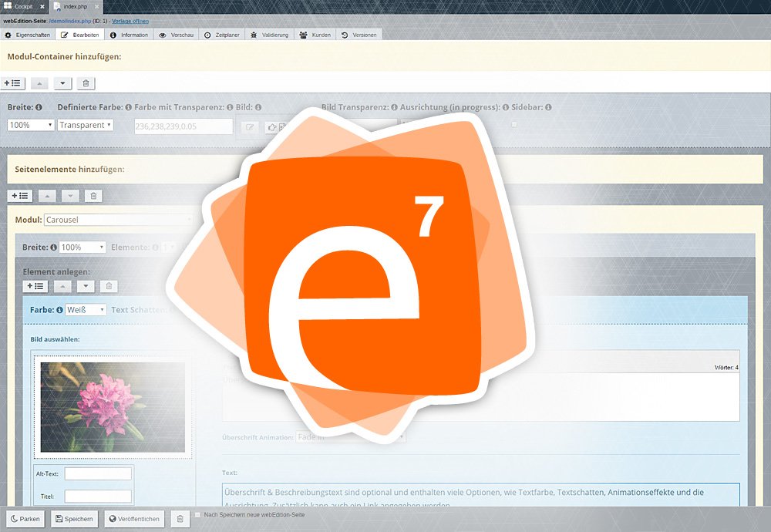The width and height of the screenshot is (771, 532).
Task: Open the Farbe Weiß color selector
Action: (x=86, y=309)
